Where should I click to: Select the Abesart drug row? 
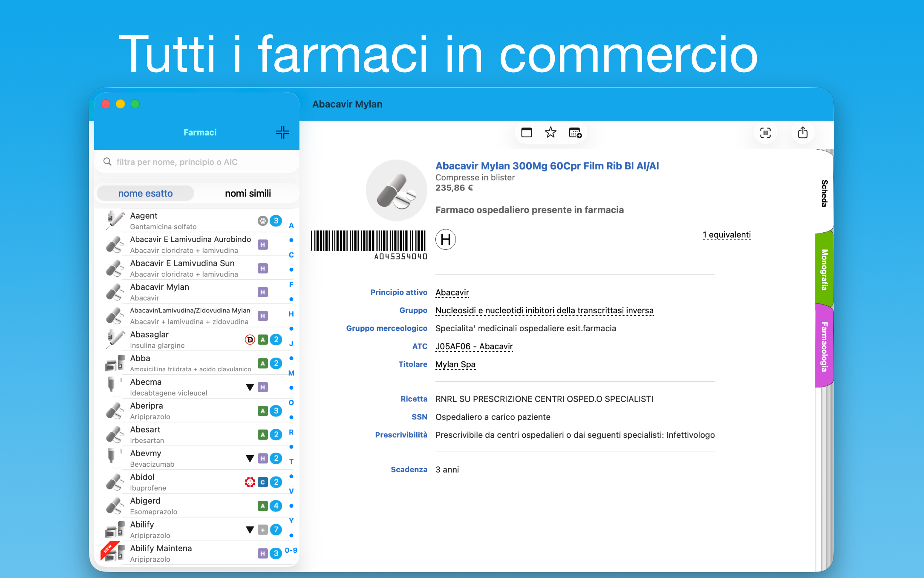point(194,434)
